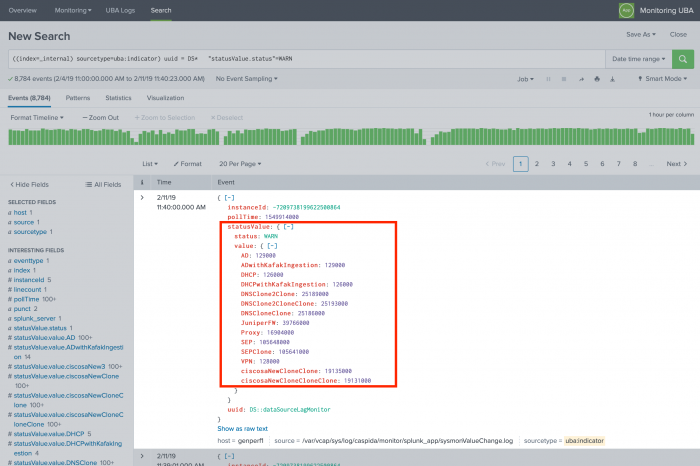Screen dimensions: 700x466
Task: Select the punct interesting field
Action: pyautogui.click(x=22, y=309)
